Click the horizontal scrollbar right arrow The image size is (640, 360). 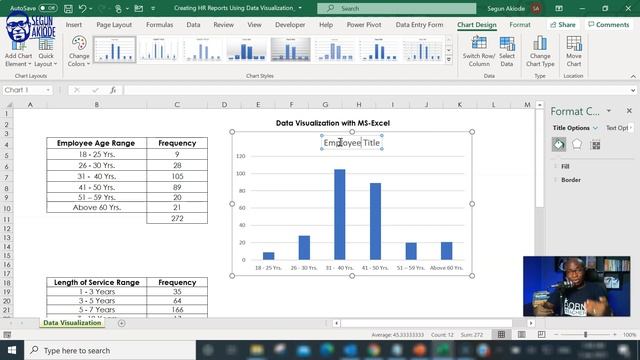coord(531,323)
